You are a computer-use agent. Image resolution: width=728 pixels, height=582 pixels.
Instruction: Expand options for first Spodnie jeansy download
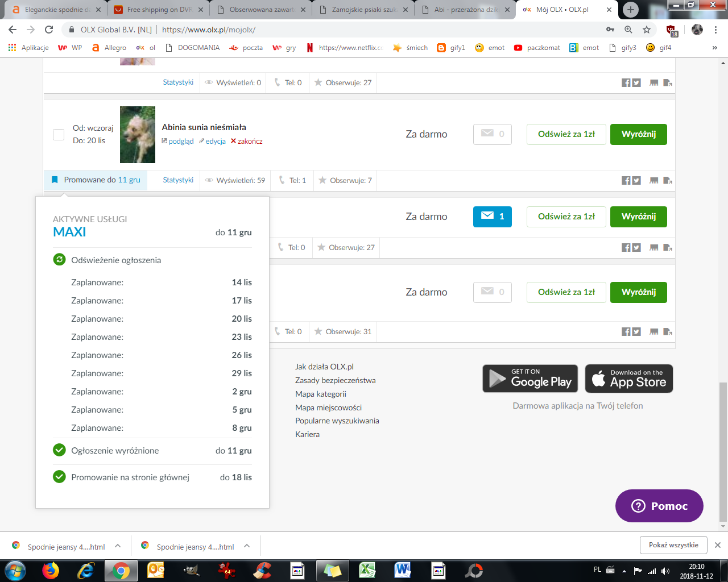pos(118,546)
